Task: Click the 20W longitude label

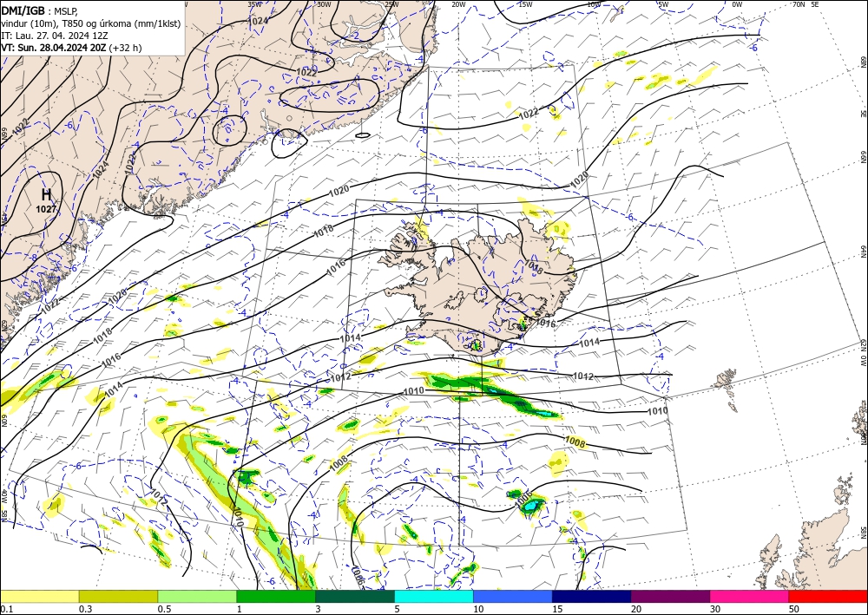Action: 458,4
